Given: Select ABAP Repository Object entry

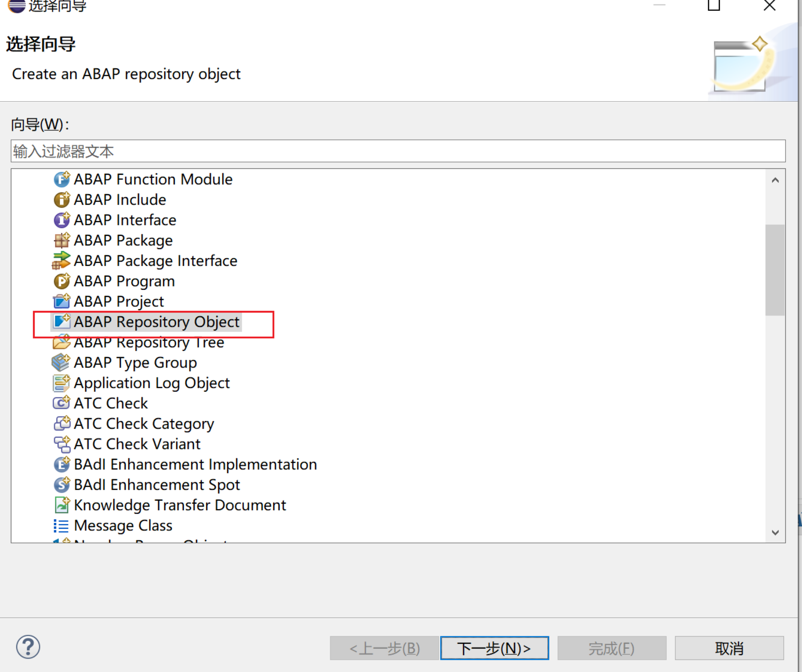Looking at the screenshot, I should tap(156, 322).
